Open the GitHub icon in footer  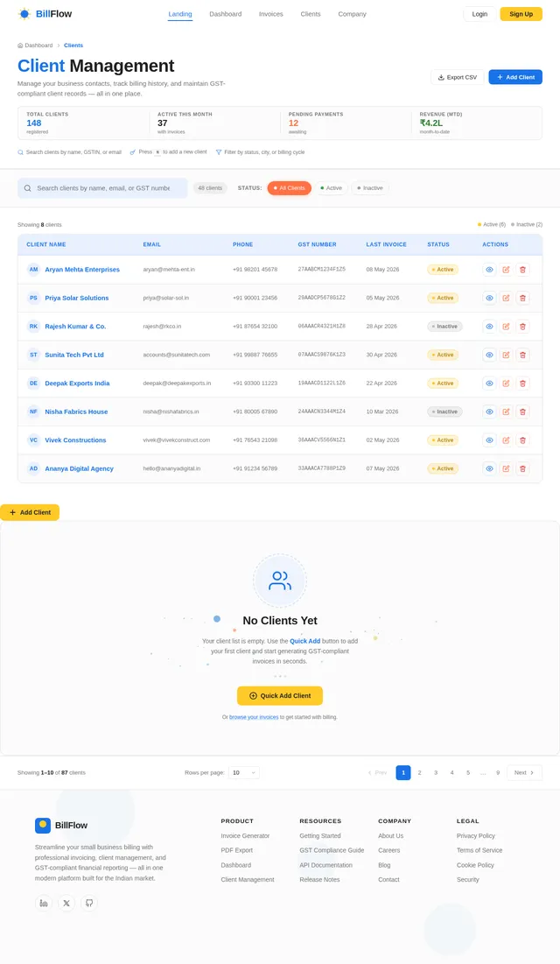point(89,903)
